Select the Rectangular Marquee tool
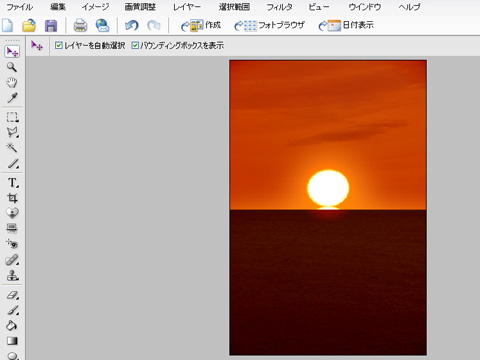Screen dimensions: 480x360 pyautogui.click(x=12, y=117)
